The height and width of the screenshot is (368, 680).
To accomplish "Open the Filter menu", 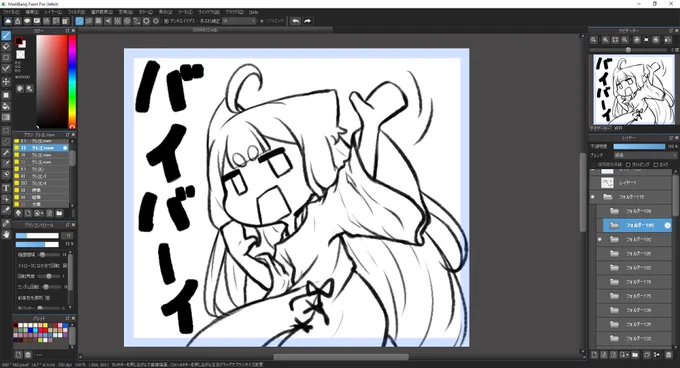I will (76, 12).
